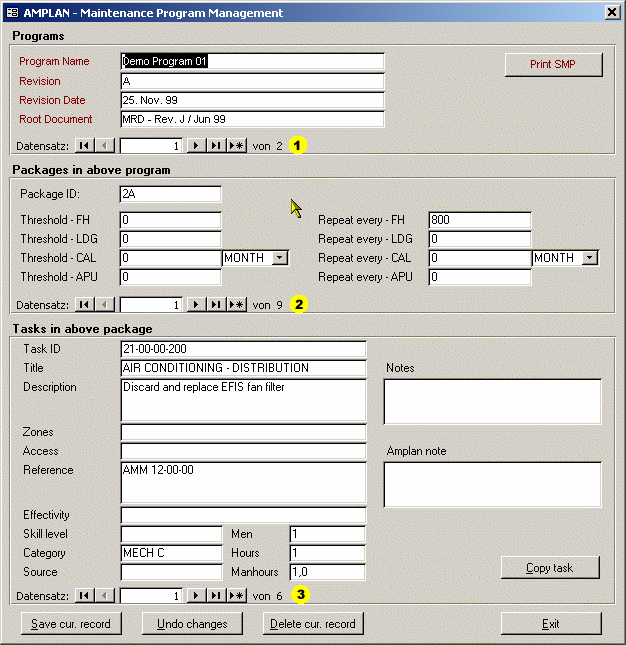Go to next package record
This screenshot has height=645, width=626.
click(197, 304)
